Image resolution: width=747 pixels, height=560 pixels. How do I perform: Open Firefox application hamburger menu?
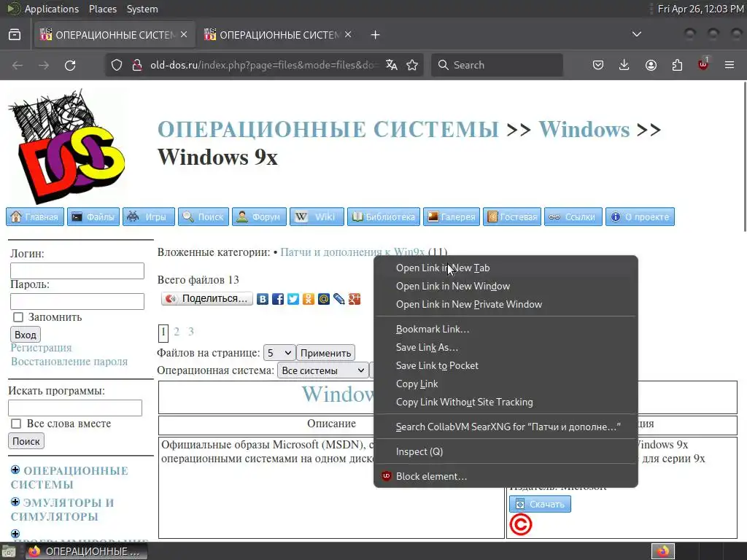coord(729,65)
